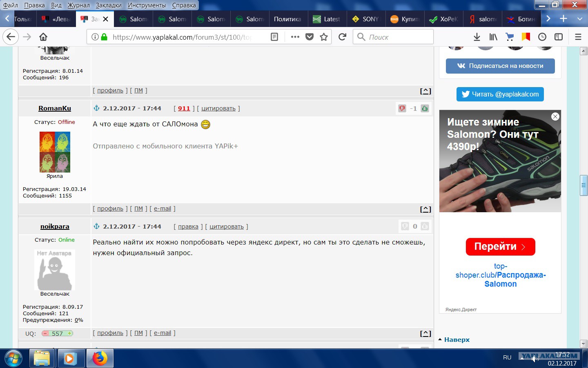Click the Наверх link
This screenshot has height=368, width=588.
tap(457, 339)
